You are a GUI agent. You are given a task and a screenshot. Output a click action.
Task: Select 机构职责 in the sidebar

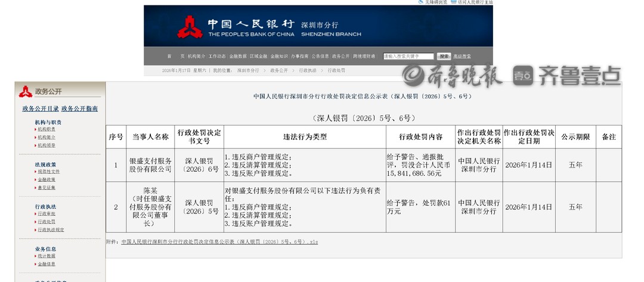(x=47, y=129)
